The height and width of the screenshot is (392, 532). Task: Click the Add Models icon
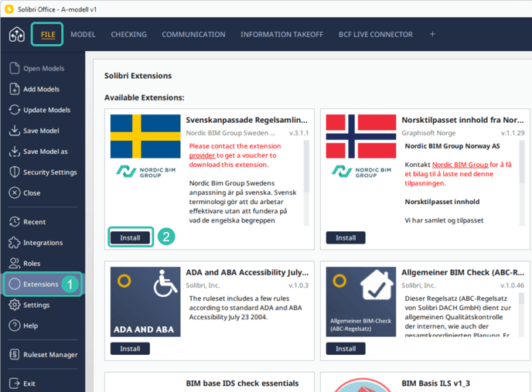14,89
